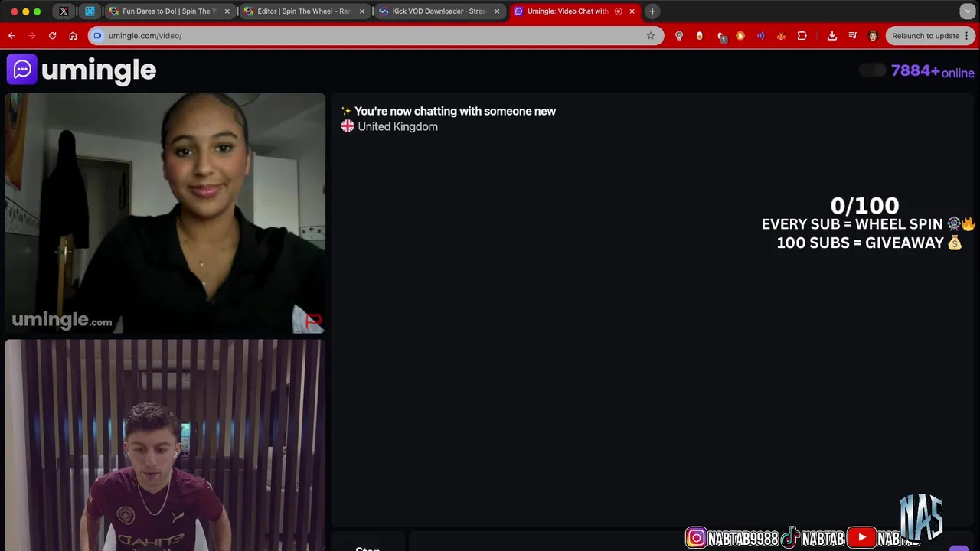Click the United Kingdom country label
Viewport: 980px width, 551px height.
398,126
